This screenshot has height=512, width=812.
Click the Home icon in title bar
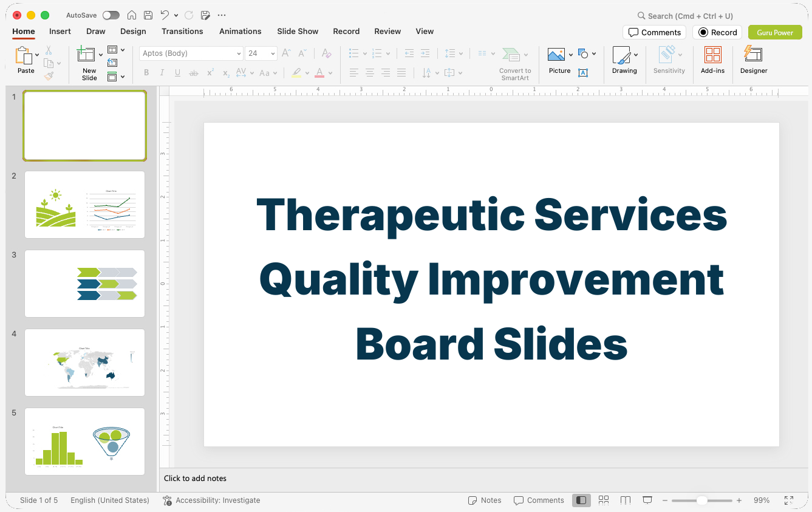pos(132,15)
